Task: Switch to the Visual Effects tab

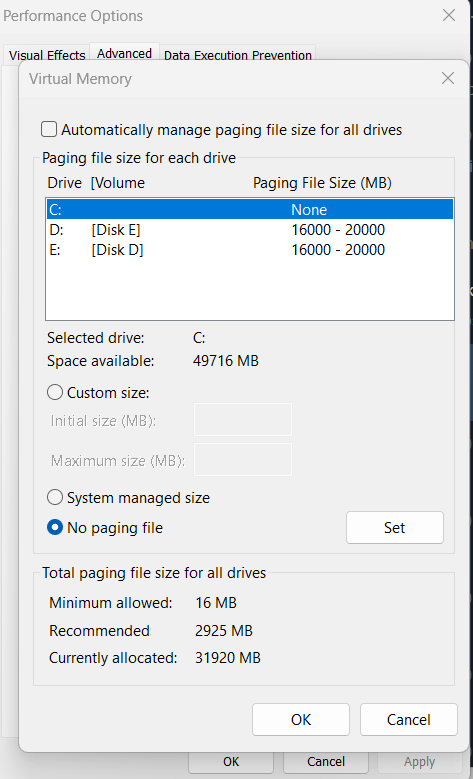Action: 47,55
